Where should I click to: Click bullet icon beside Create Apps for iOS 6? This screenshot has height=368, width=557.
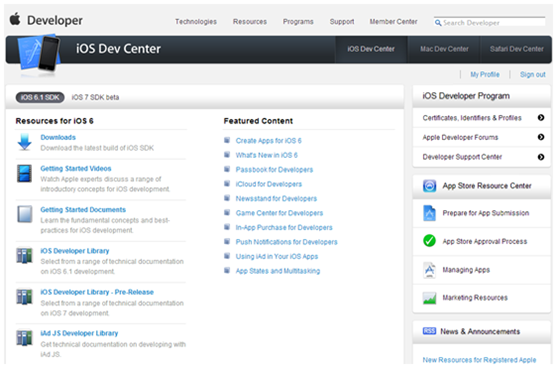[x=227, y=140]
